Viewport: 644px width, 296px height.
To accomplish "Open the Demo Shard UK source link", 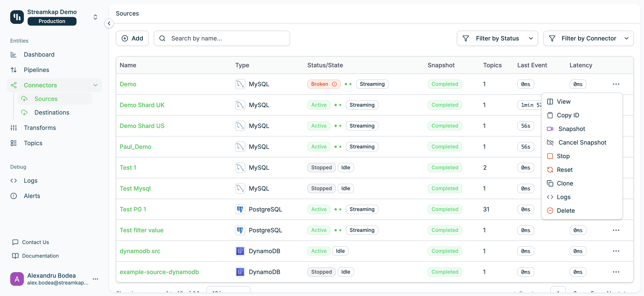I will coord(142,105).
